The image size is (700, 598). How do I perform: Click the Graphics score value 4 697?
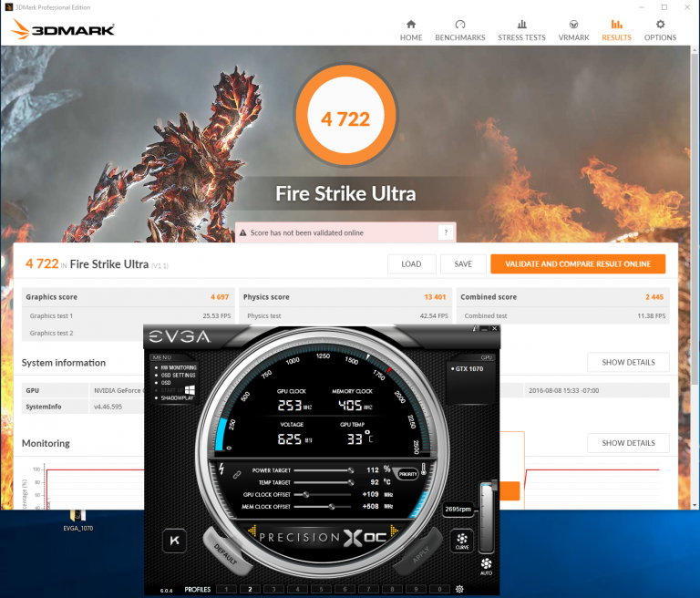(220, 297)
